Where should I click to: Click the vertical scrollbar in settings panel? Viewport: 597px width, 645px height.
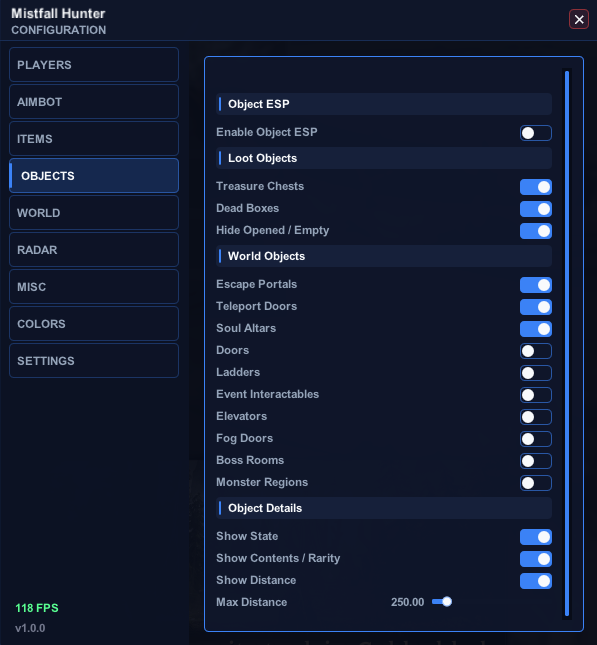[567, 343]
